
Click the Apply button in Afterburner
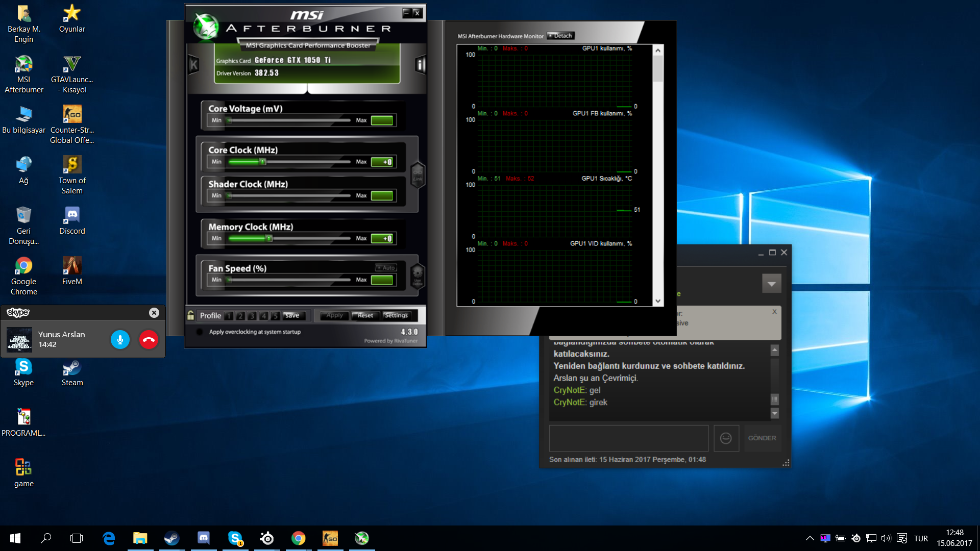(x=334, y=315)
